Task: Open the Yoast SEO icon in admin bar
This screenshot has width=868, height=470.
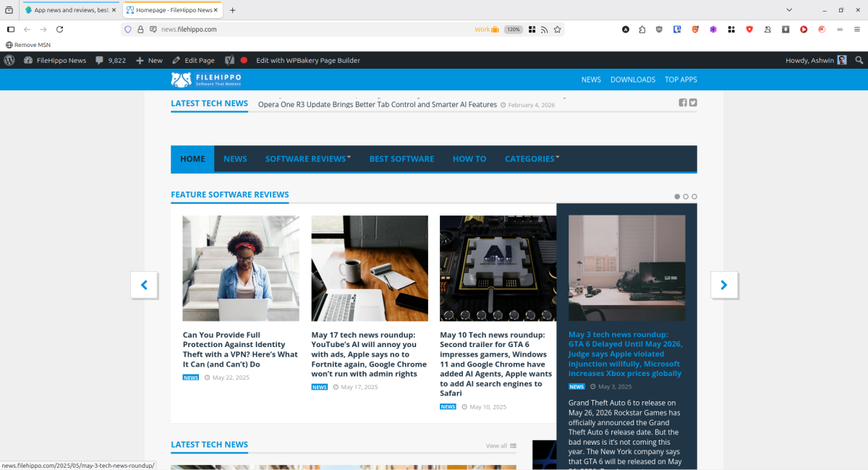Action: [x=229, y=60]
